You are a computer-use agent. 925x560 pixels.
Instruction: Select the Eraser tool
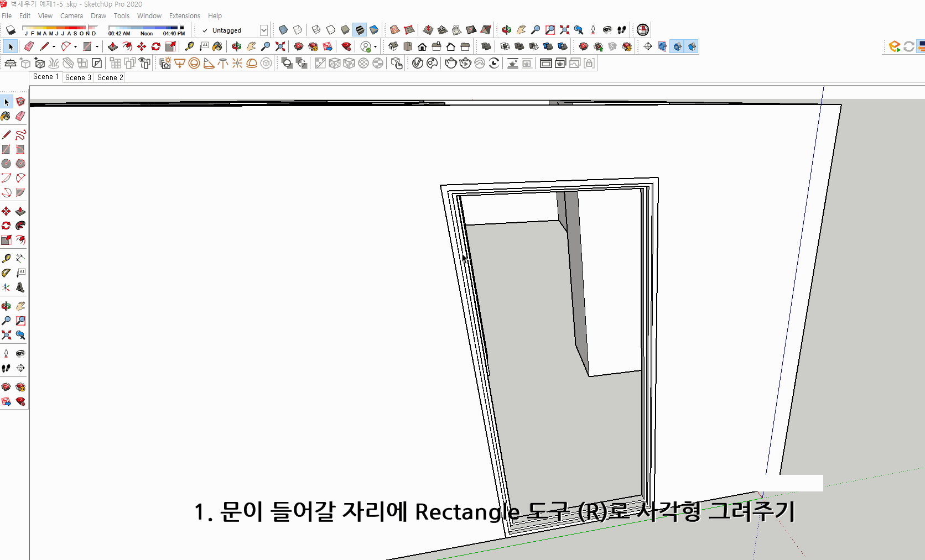20,117
